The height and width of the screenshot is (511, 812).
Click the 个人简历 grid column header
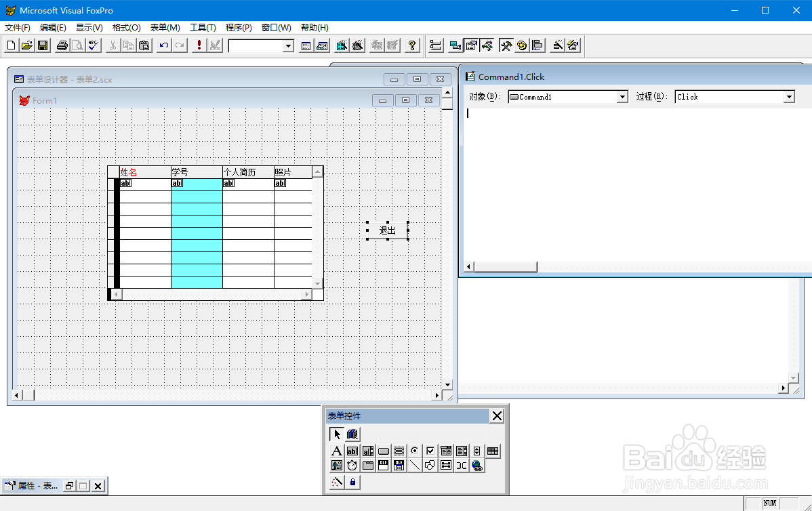point(248,172)
